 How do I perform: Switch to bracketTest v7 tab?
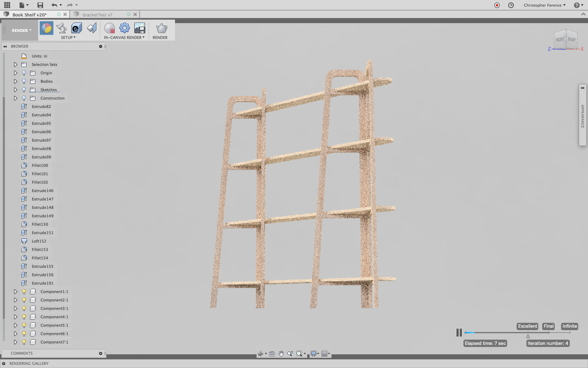point(97,15)
